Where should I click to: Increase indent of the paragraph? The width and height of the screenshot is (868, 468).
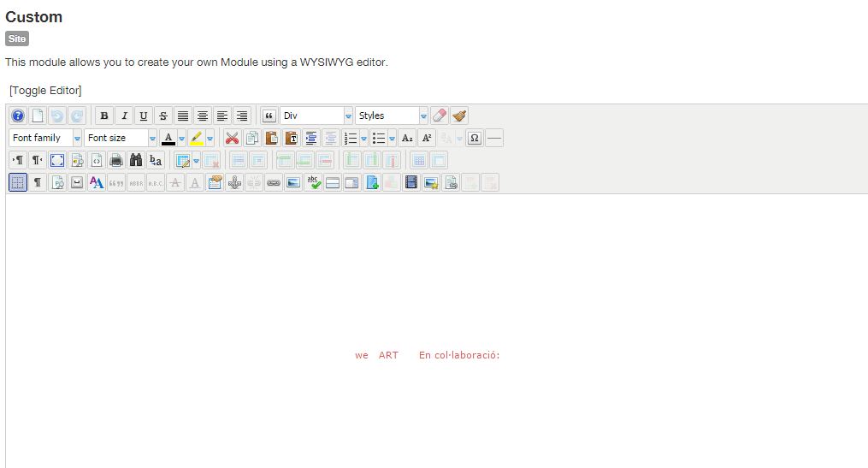pos(311,138)
